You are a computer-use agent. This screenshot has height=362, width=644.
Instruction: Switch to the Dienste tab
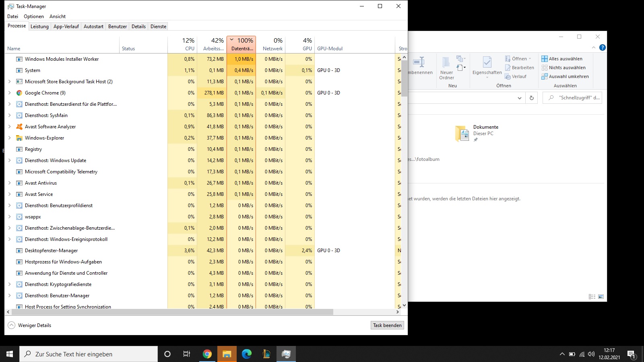158,27
